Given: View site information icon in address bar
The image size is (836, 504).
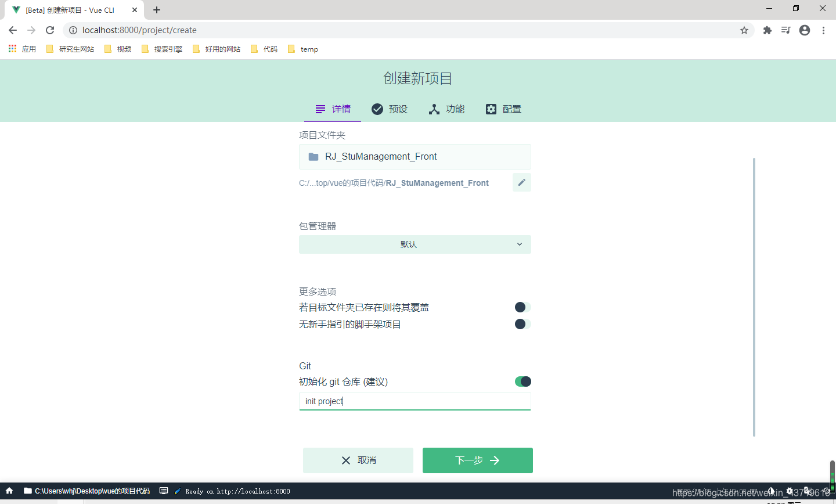Looking at the screenshot, I should coord(73,30).
